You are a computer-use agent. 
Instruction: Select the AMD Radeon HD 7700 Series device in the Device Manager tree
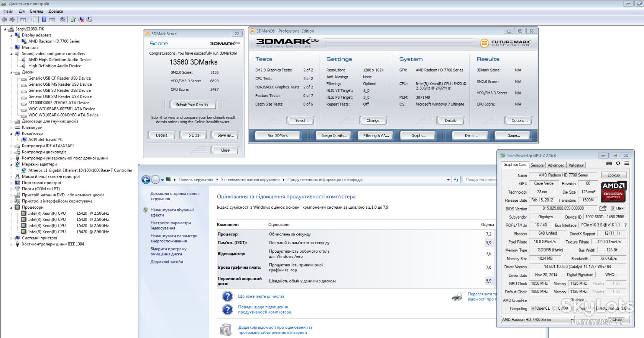coord(54,41)
